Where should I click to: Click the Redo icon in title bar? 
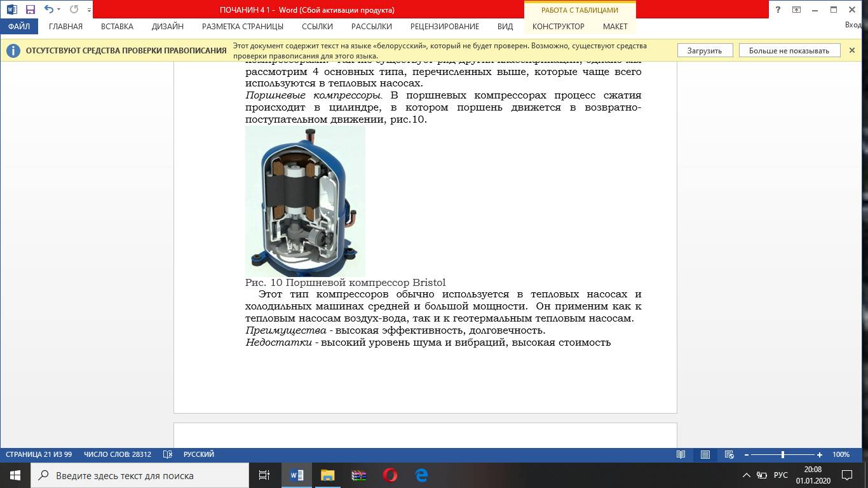tap(74, 10)
